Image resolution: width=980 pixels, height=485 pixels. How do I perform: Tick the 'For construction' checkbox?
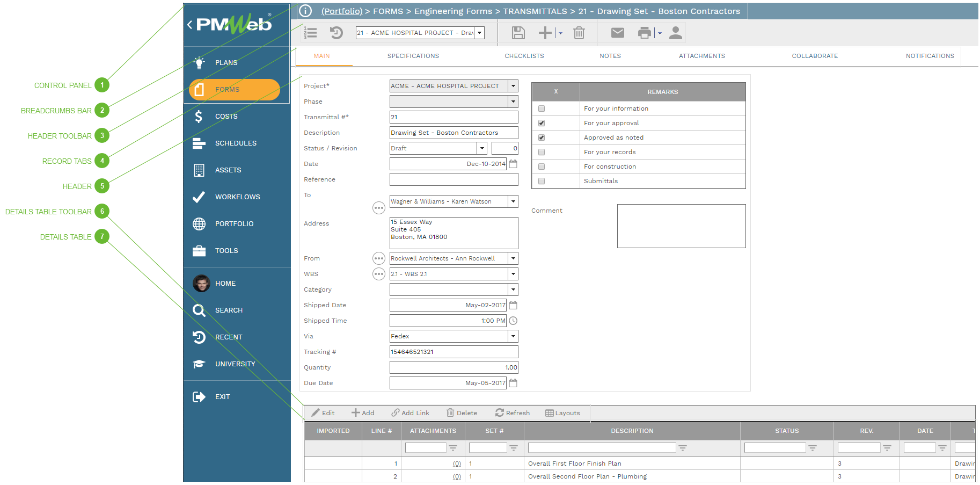[x=542, y=167]
